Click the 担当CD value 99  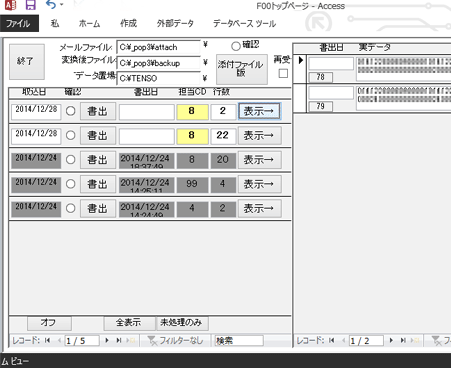192,184
